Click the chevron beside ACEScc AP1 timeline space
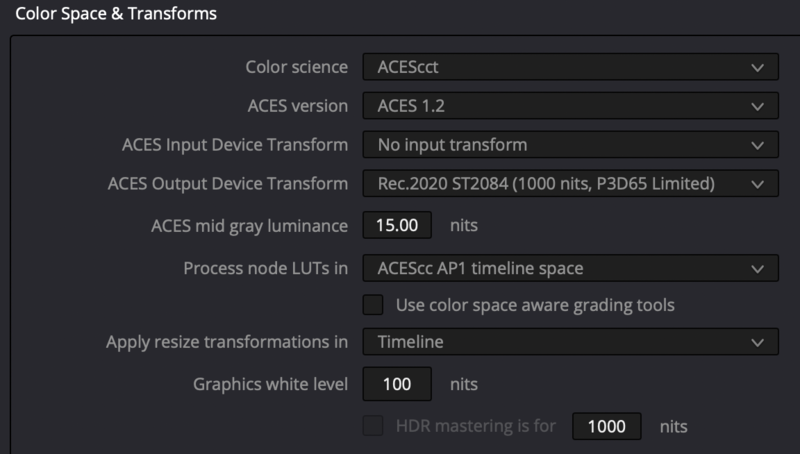 point(757,268)
